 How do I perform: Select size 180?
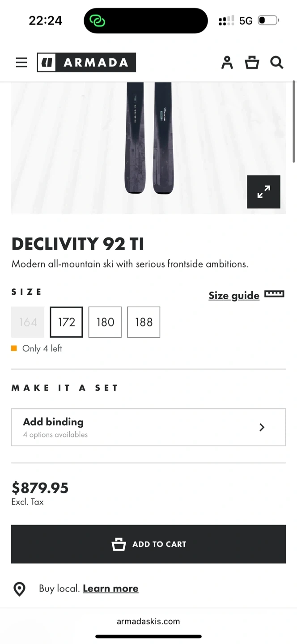pyautogui.click(x=105, y=322)
